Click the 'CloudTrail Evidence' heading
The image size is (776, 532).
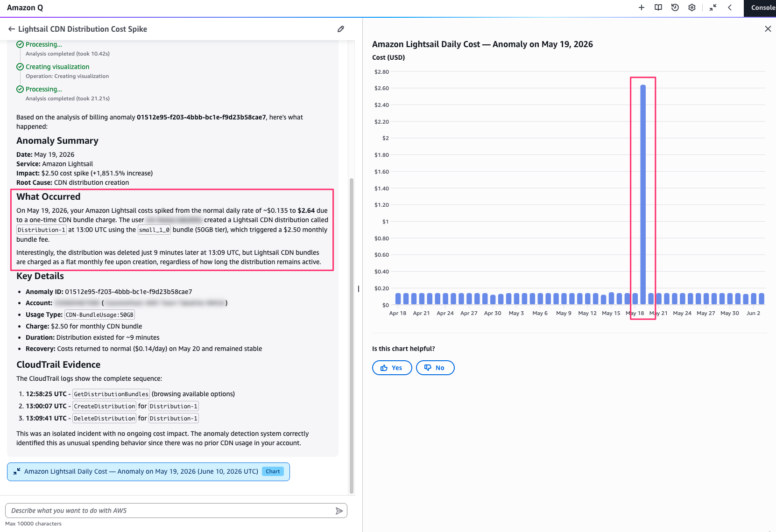[x=58, y=364]
